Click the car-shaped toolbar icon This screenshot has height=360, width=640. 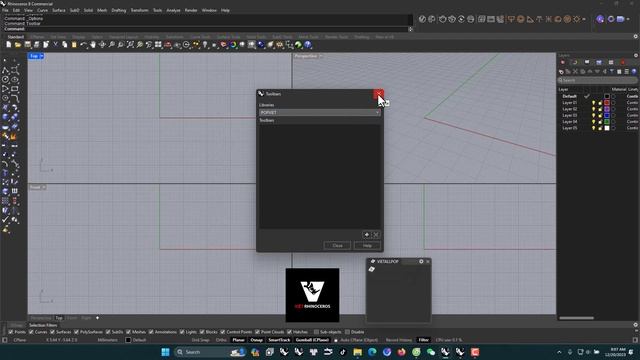click(x=168, y=45)
